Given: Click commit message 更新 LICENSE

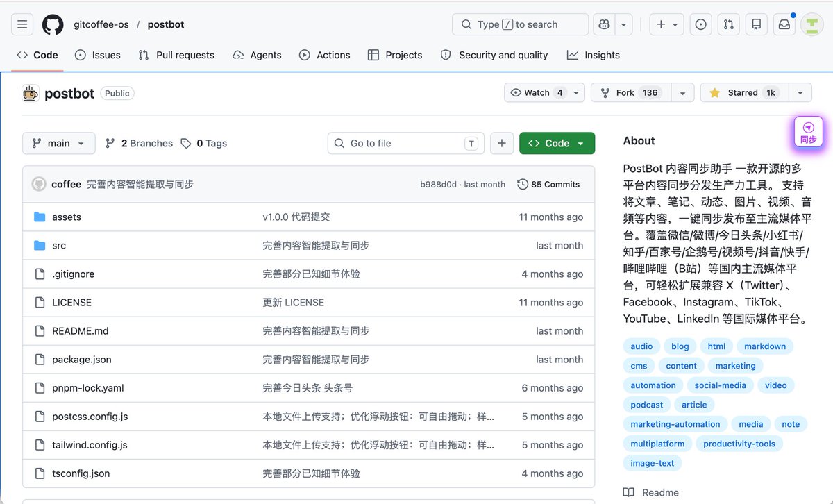Looking at the screenshot, I should [x=293, y=302].
